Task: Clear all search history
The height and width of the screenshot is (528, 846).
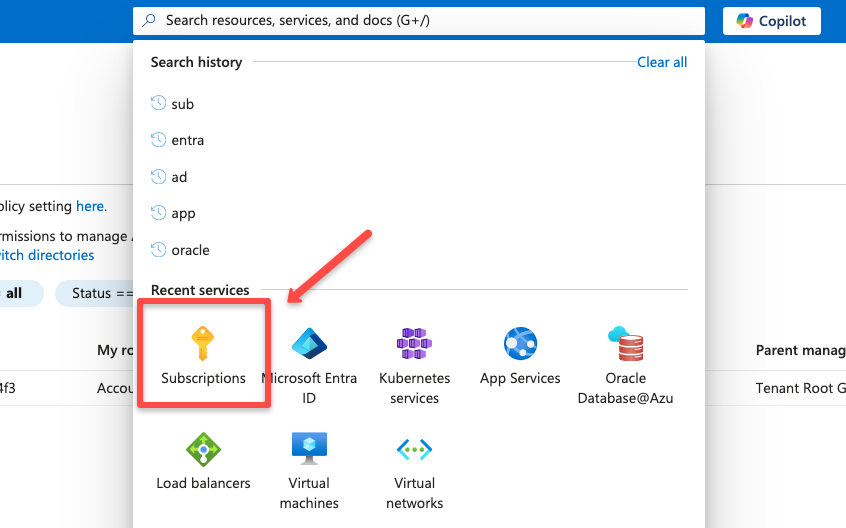Action: tap(662, 62)
